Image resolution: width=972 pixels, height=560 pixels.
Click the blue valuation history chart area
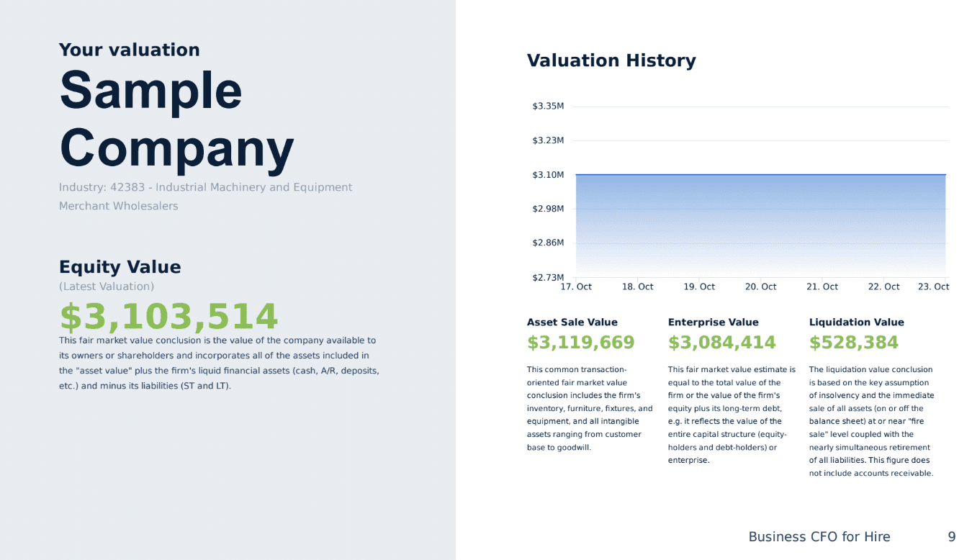[760, 223]
